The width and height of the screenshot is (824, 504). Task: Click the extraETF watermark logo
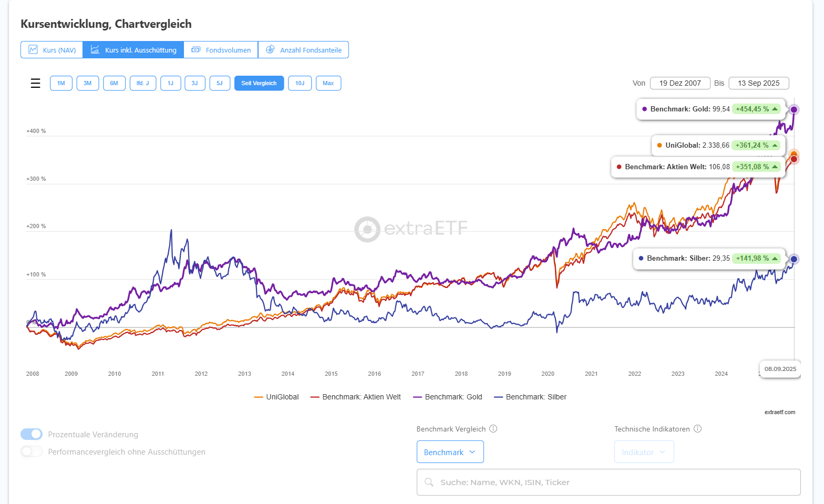[367, 229]
